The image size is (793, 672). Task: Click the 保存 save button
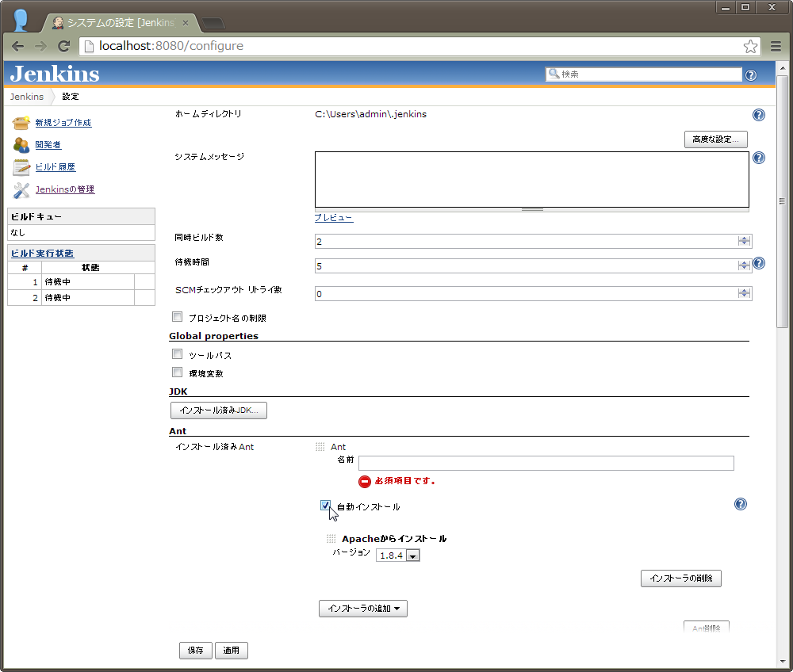[195, 651]
